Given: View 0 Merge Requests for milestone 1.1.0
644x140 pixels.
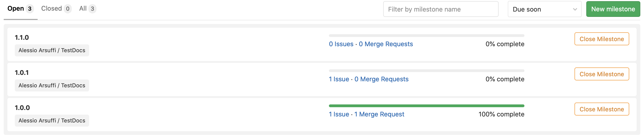Looking at the screenshot, I should 386,44.
